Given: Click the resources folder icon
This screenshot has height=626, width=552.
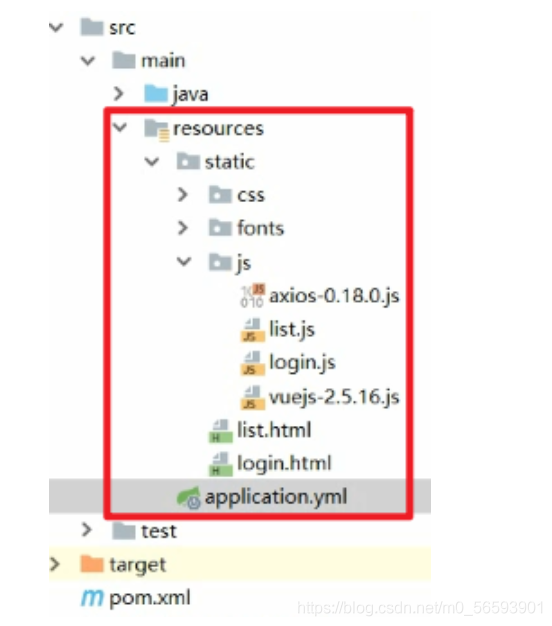Looking at the screenshot, I should pos(156,129).
